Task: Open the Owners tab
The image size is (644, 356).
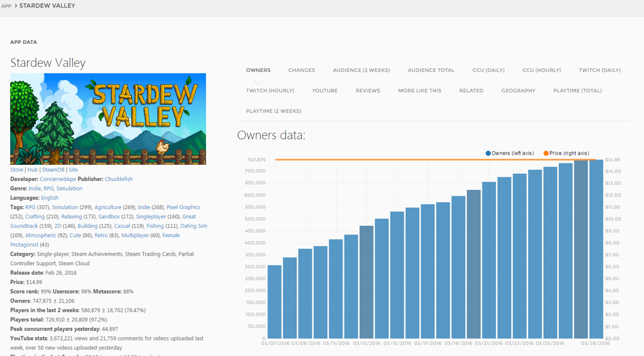Action: [x=258, y=70]
